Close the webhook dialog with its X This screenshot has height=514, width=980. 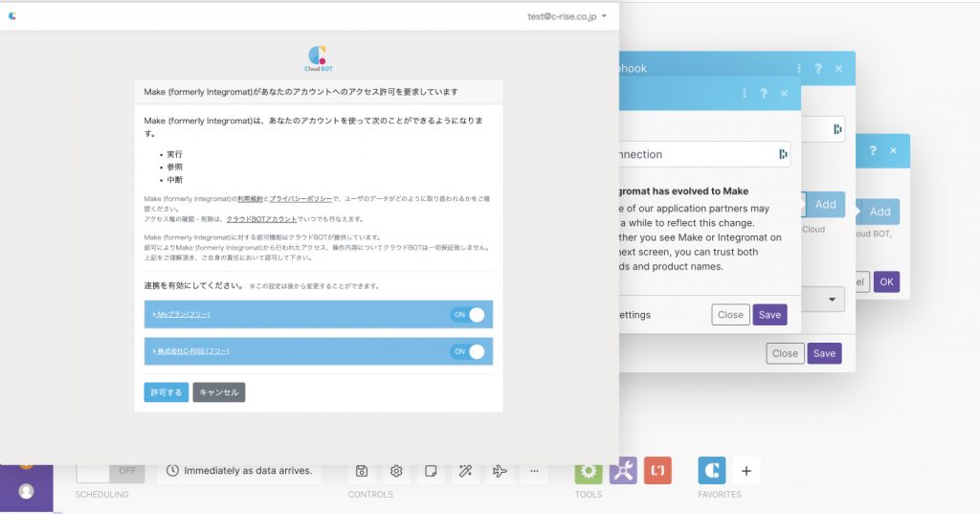pyautogui.click(x=838, y=68)
